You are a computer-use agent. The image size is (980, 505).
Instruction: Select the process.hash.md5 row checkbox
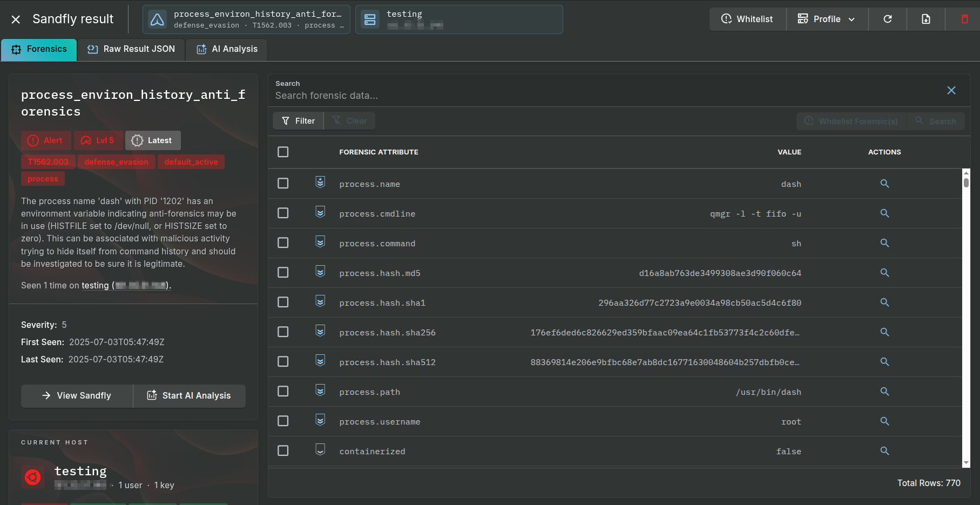tap(283, 273)
